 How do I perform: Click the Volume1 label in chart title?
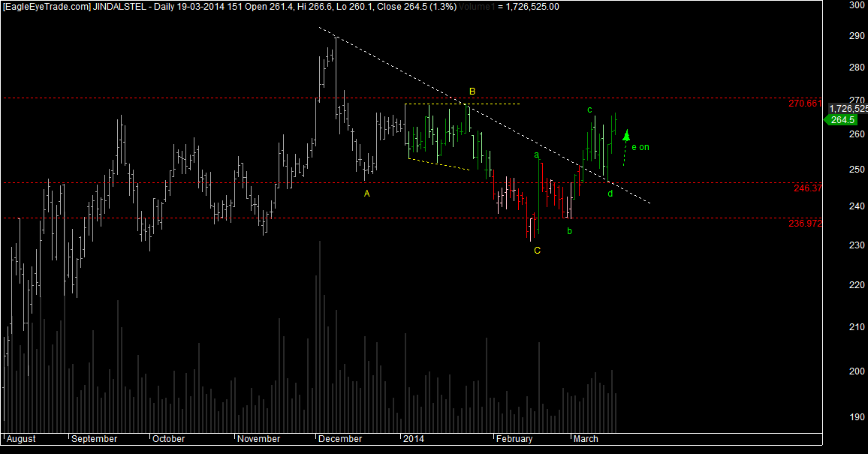[478, 7]
